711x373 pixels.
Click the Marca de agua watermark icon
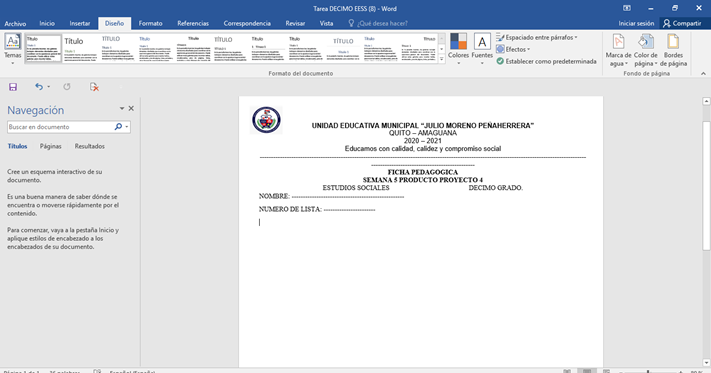pyautogui.click(x=618, y=42)
